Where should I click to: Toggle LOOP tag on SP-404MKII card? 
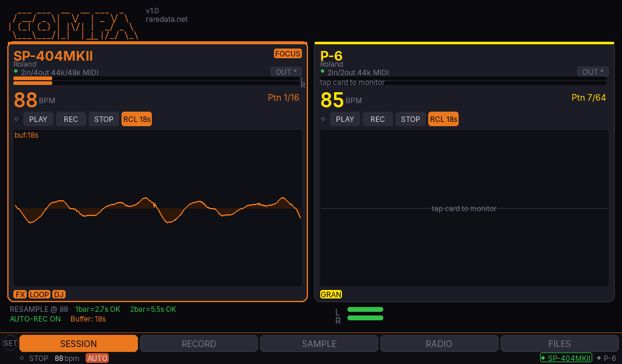(39, 294)
